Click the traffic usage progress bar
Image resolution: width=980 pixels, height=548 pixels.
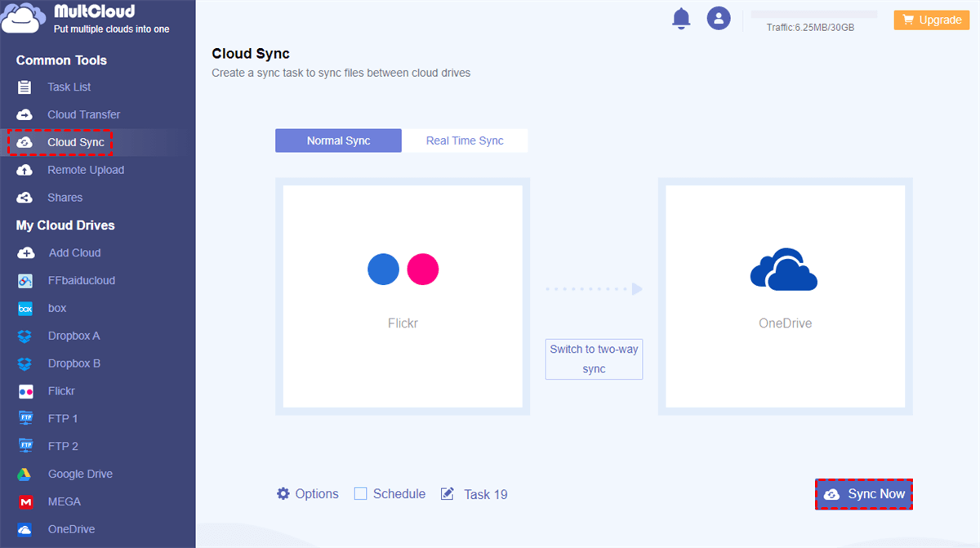(x=813, y=15)
